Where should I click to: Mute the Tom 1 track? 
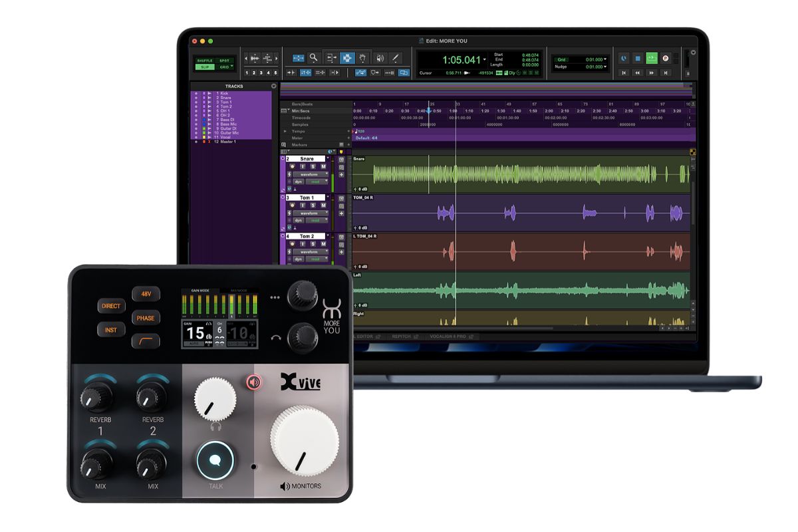tap(324, 205)
